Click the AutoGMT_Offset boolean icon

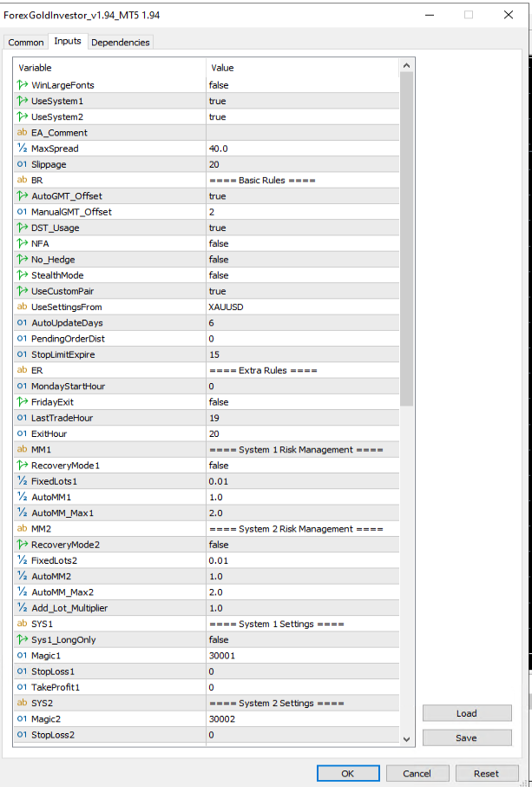22,195
